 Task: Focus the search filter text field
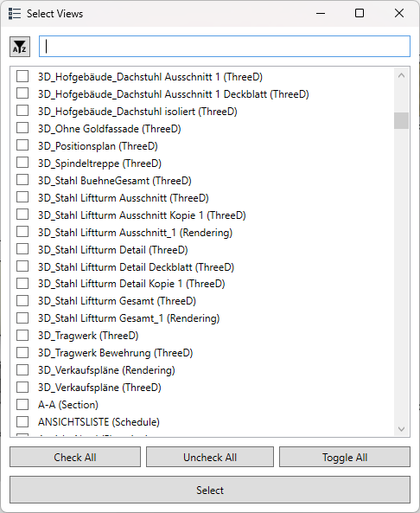[225, 47]
